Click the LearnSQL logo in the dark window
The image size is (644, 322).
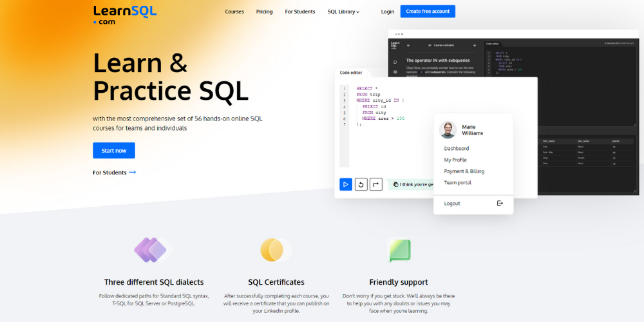click(x=395, y=44)
